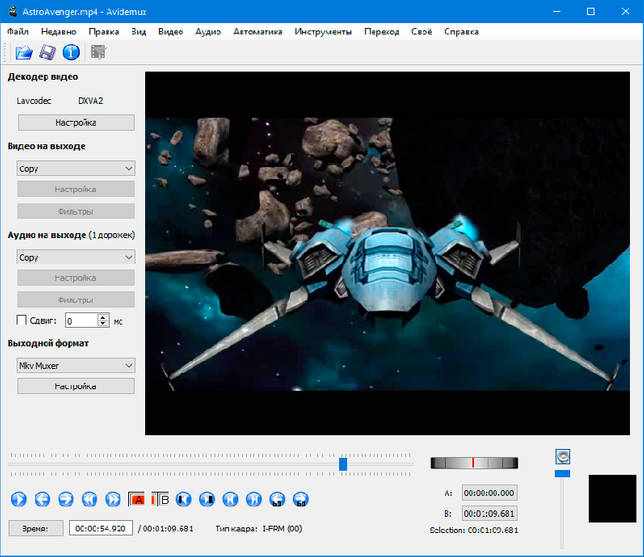644x557 pixels.
Task: Set selection start marker A
Action: coord(136,499)
